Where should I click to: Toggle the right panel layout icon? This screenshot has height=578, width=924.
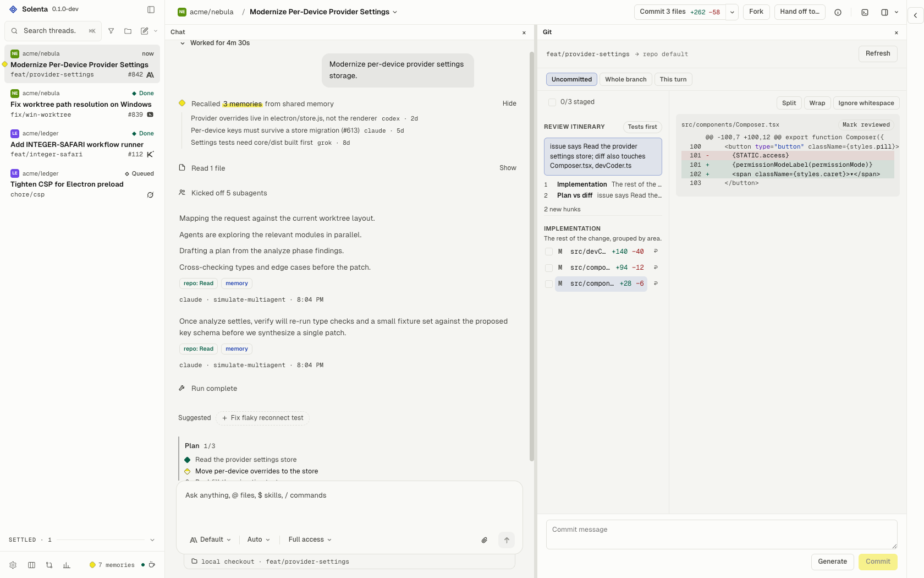884,12
